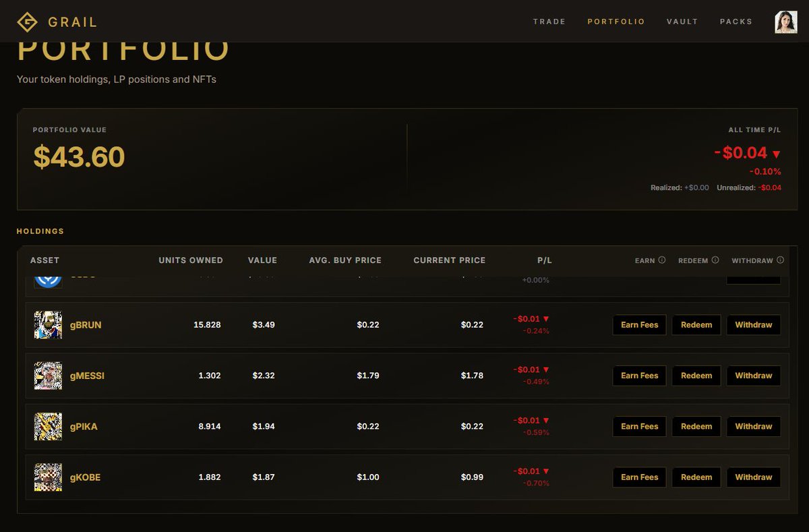This screenshot has height=532, width=809.
Task: Click Earn Fees for gBRUN
Action: (x=639, y=325)
